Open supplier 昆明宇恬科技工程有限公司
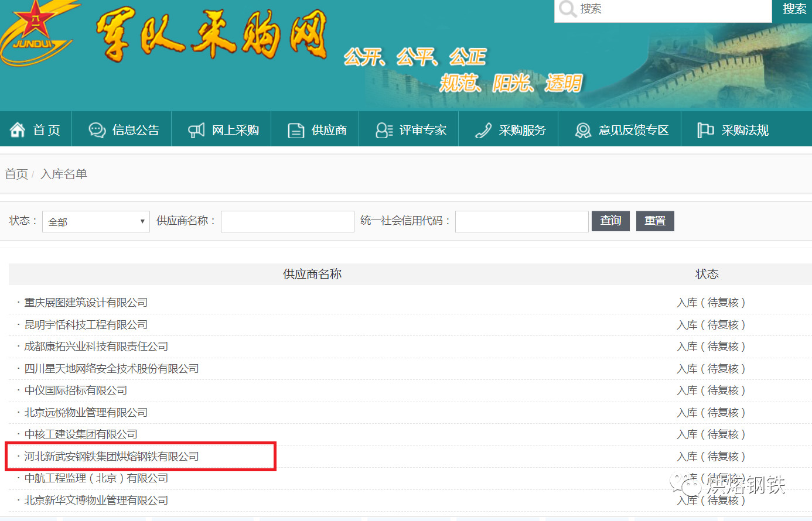Image resolution: width=812 pixels, height=521 pixels. point(86,325)
